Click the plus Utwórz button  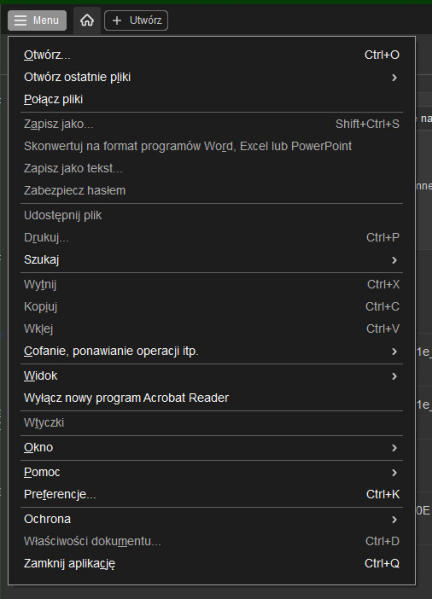(136, 20)
